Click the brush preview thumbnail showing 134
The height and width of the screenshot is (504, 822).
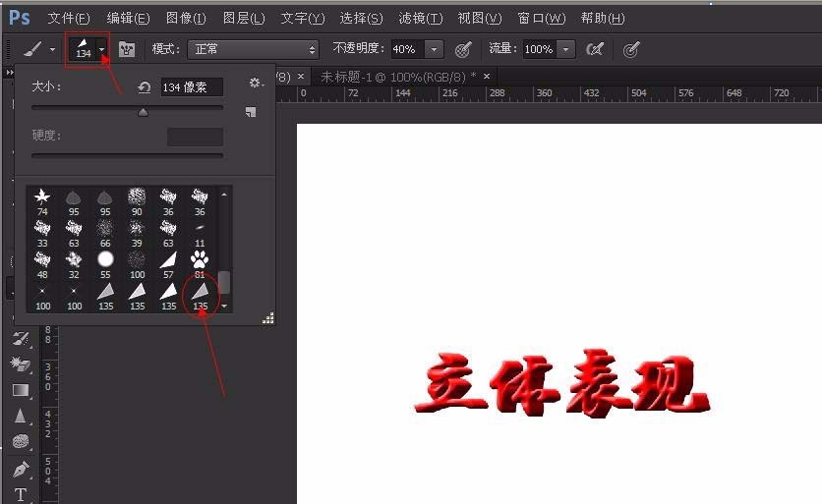84,48
